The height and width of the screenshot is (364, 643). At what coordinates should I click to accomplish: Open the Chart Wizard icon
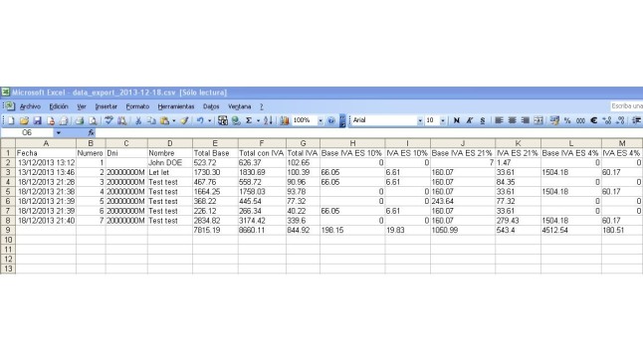pos(285,120)
